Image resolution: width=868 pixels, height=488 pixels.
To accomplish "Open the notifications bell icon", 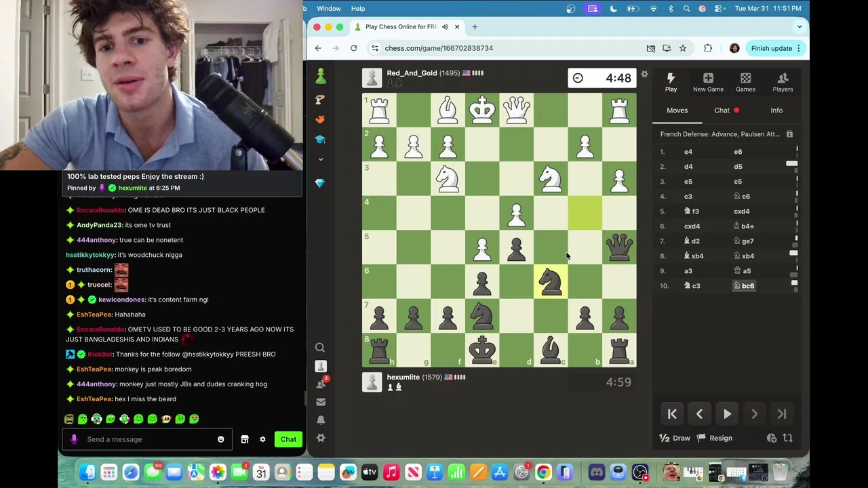I will (321, 420).
